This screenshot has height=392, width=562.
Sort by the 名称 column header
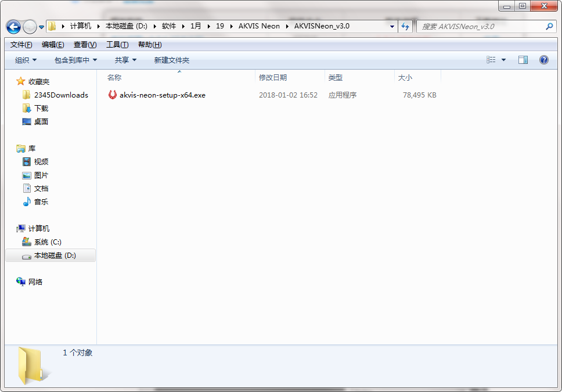(114, 77)
